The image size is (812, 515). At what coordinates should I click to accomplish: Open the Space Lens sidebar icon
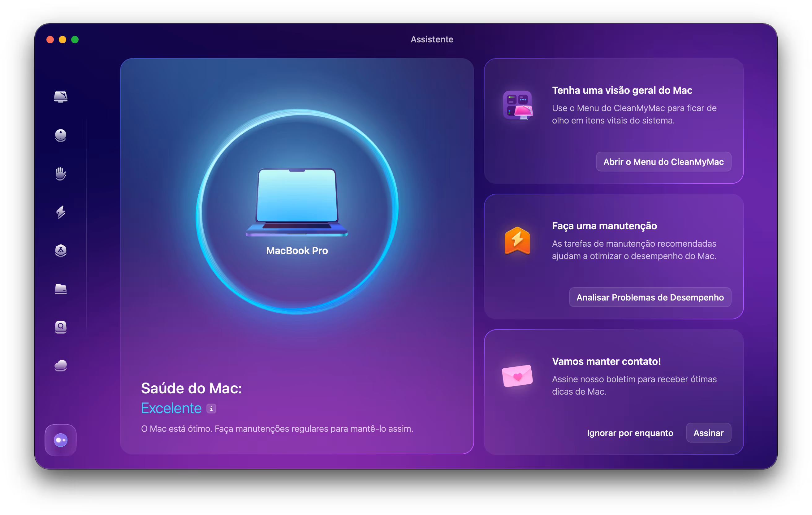[61, 327]
